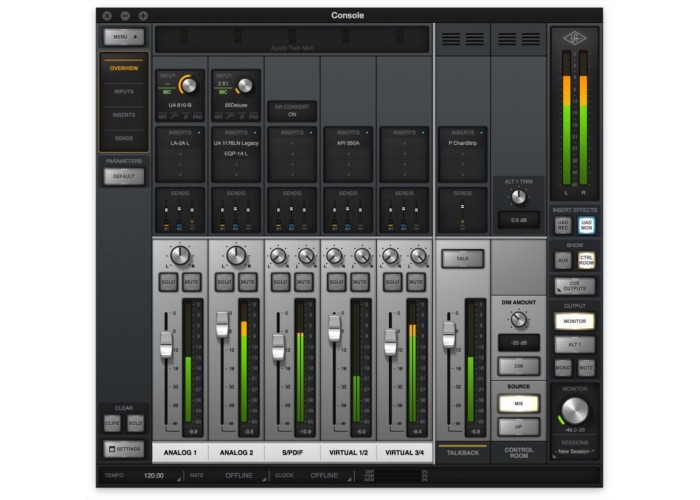Activate the TALK button
Viewport: 700px width, 500px height.
(462, 258)
